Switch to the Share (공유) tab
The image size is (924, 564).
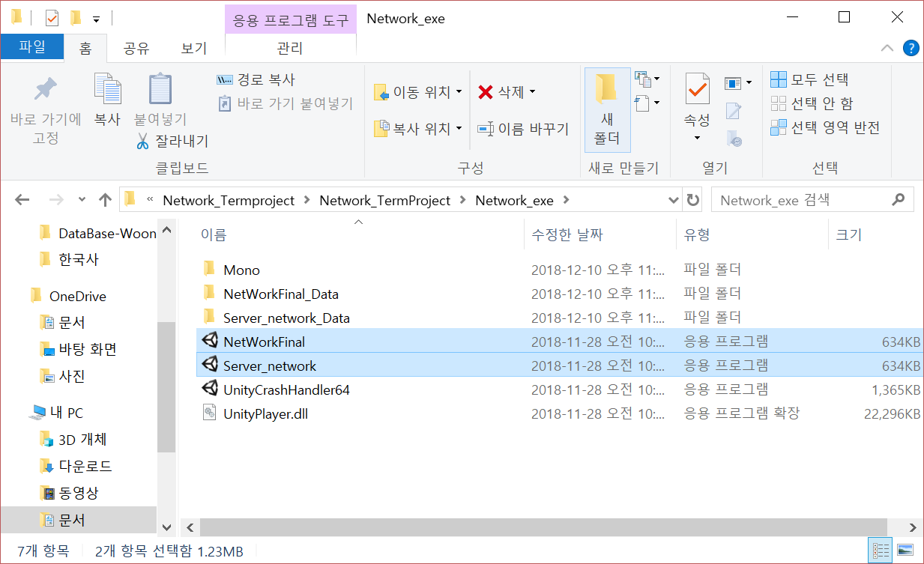(136, 49)
